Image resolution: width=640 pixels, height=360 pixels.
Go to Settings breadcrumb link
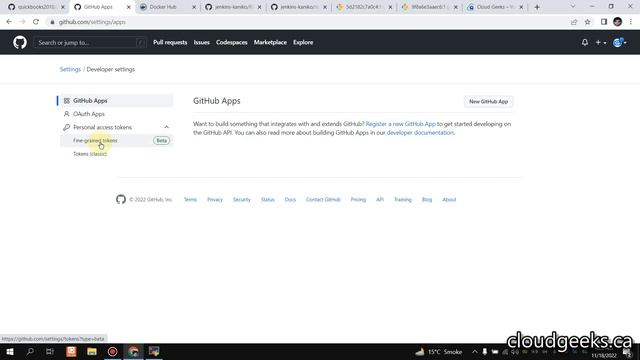click(70, 69)
